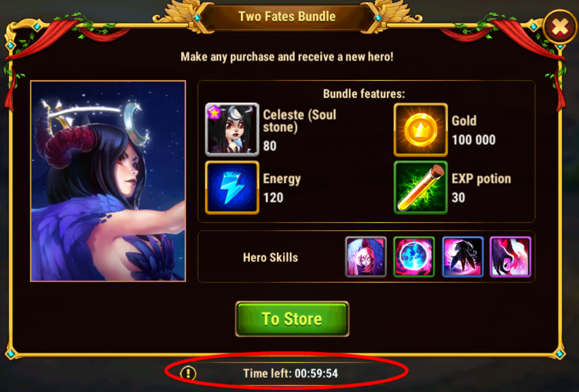Click the Celeste soul stone icon
This screenshot has height=392, width=579.
click(x=232, y=129)
